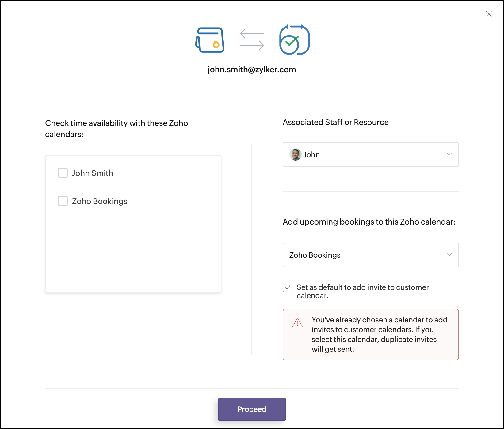Image resolution: width=504 pixels, height=429 pixels.
Task: Click the Zoho Calendar icon at top
Action: click(x=210, y=40)
